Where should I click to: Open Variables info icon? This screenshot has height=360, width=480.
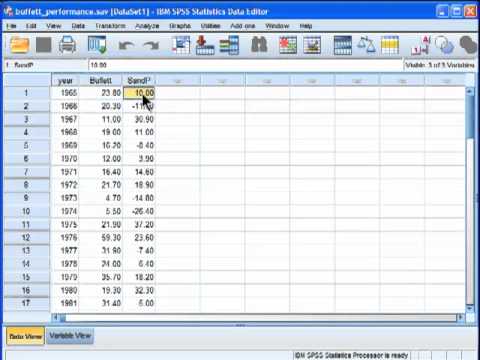point(229,45)
